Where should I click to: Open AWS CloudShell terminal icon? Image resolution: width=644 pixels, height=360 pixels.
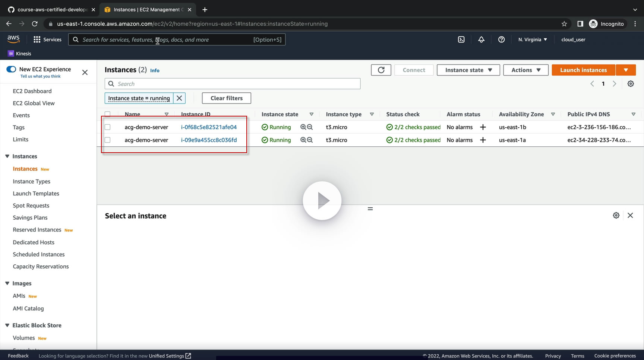click(461, 39)
